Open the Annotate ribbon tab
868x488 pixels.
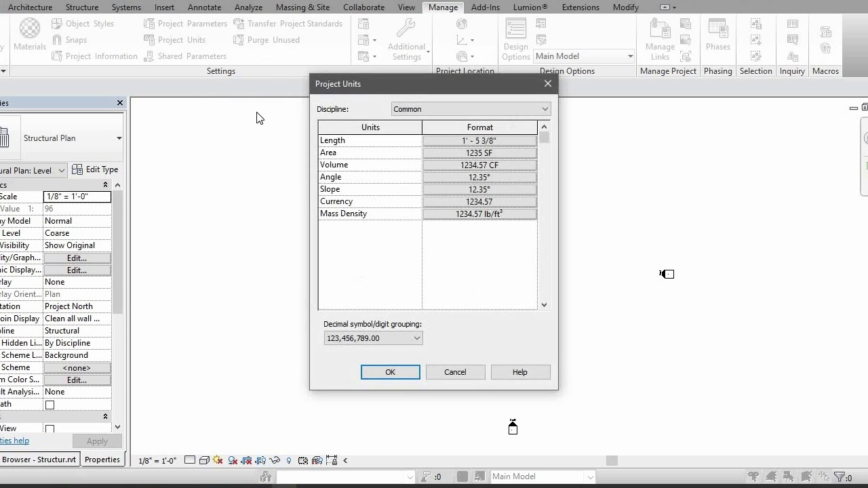click(204, 7)
